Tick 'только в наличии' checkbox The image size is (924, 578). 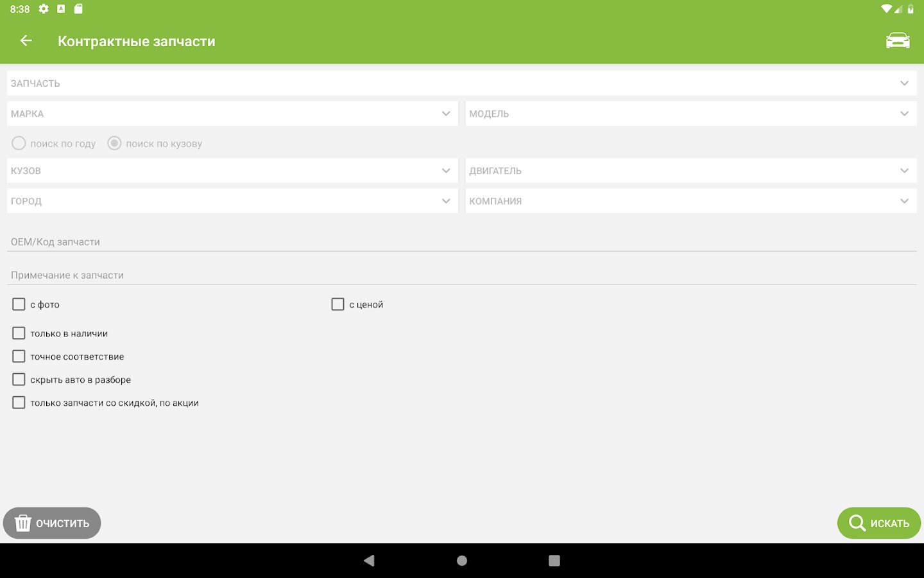(x=19, y=333)
